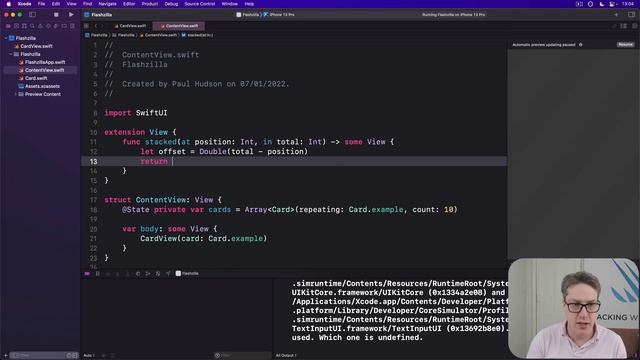Open the All Output console selector
The image size is (640, 360).
click(x=287, y=356)
